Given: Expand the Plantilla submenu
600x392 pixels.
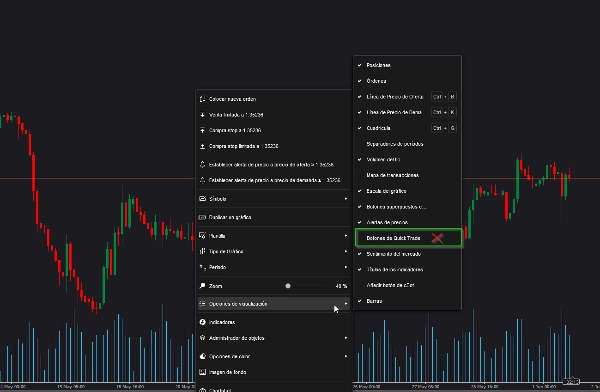Looking at the screenshot, I should [x=274, y=236].
